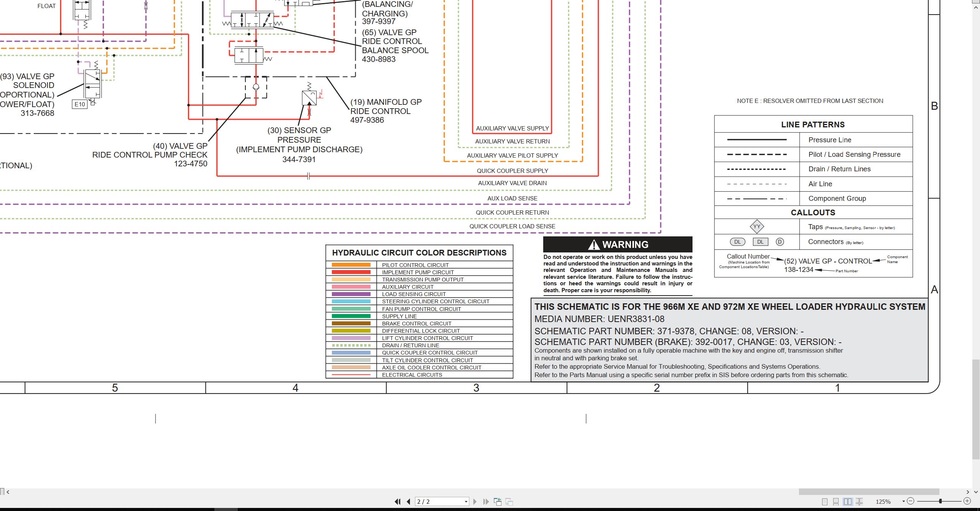Return to the previous view
Viewport: 980px width, 511px height.
click(498, 501)
